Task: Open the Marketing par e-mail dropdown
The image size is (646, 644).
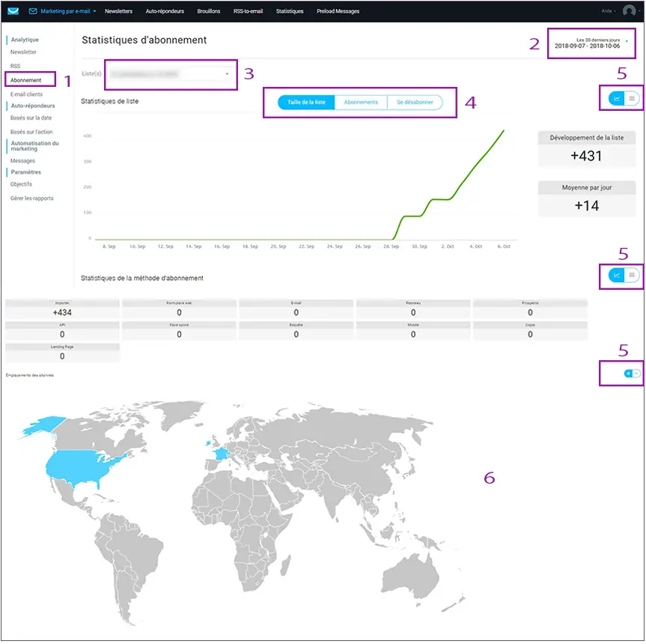Action: click(62, 11)
